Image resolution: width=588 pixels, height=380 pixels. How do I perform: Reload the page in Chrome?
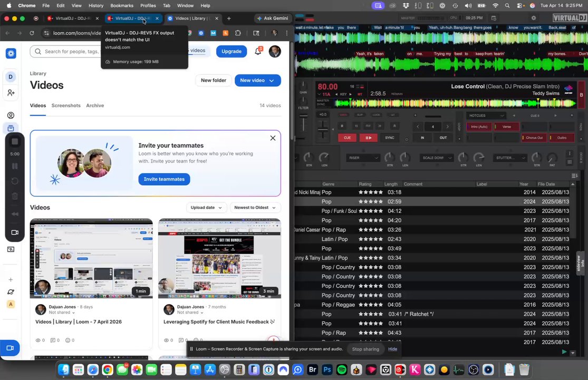32,33
